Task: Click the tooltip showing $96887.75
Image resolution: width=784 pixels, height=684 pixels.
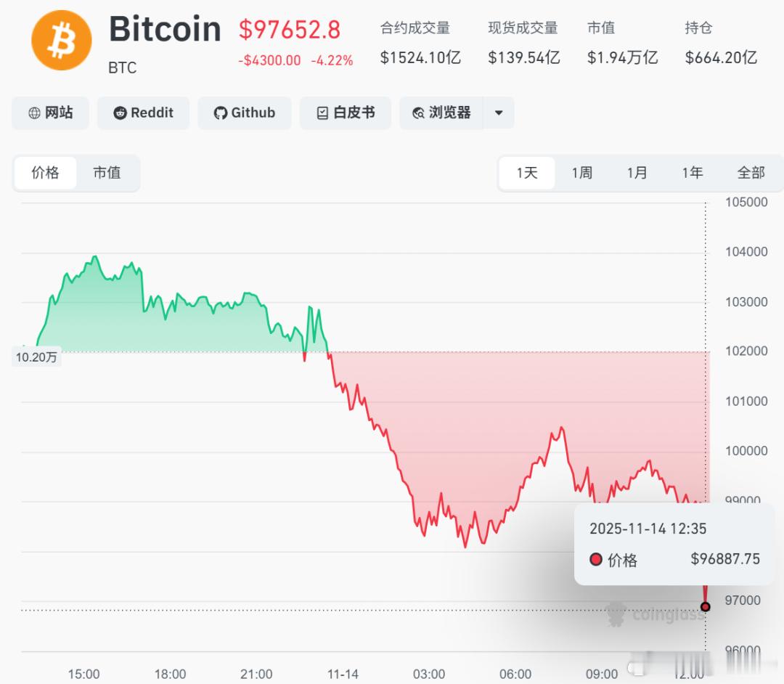Action: point(673,545)
